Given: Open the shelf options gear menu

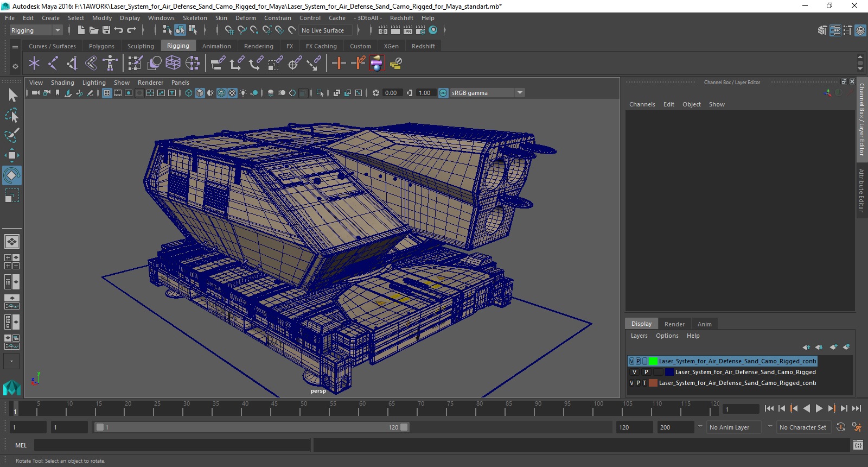Looking at the screenshot, I should [x=15, y=66].
